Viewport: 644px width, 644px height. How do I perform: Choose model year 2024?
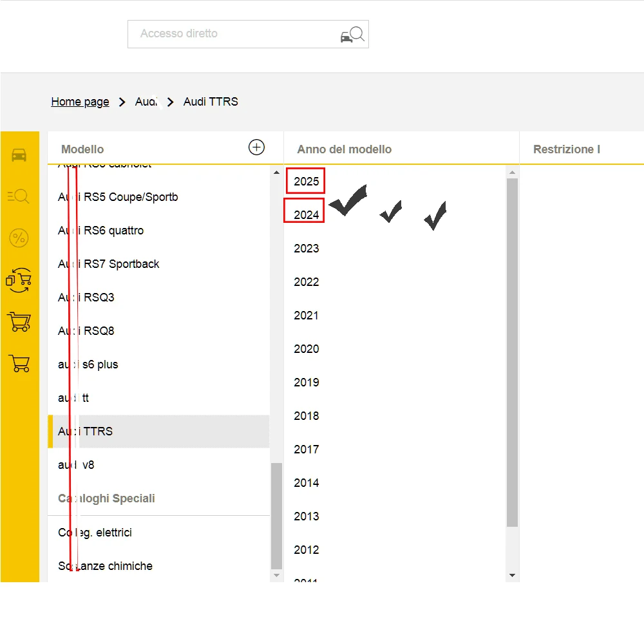point(307,215)
